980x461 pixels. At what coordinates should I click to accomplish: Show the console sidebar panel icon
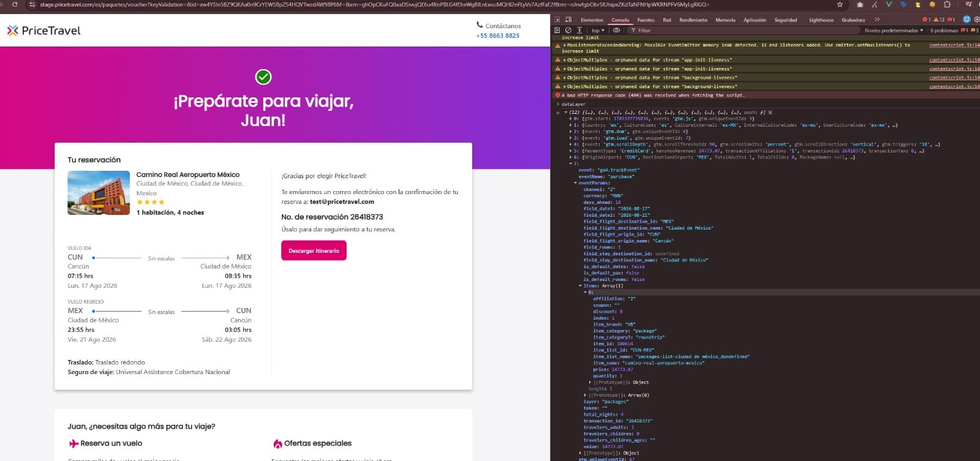coord(557,30)
